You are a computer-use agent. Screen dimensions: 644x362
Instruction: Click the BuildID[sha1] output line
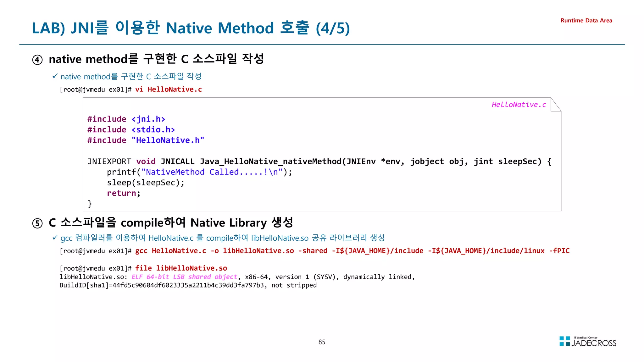coord(188,285)
